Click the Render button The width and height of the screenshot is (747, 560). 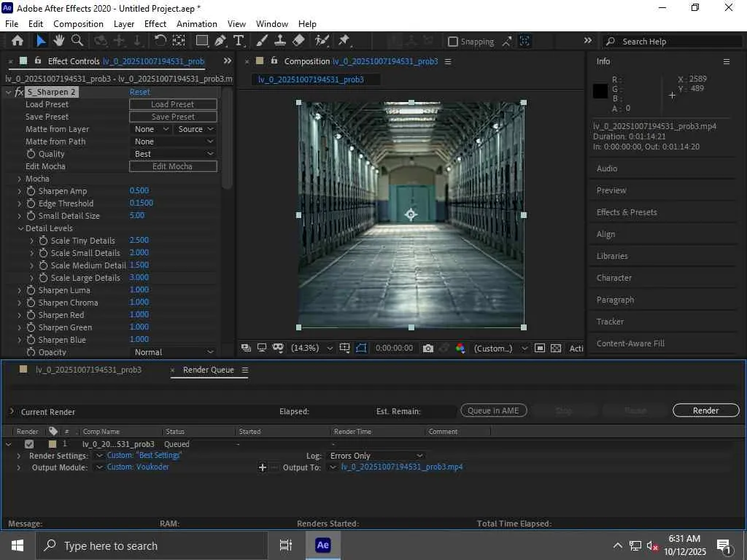pyautogui.click(x=705, y=411)
